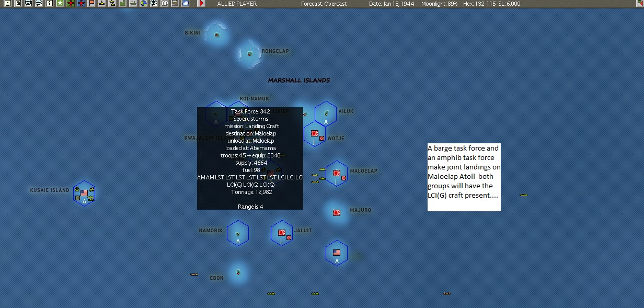Click the white star on green icon

pos(60,3)
